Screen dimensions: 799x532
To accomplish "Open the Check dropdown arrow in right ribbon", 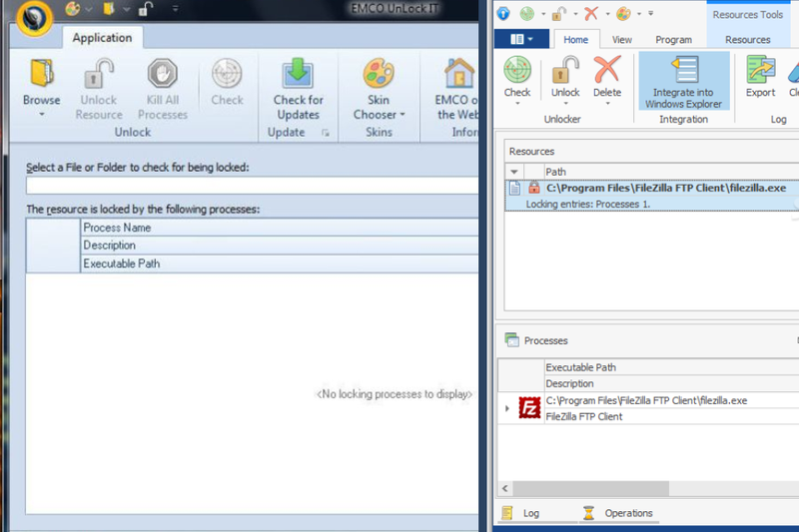I will pos(517,104).
